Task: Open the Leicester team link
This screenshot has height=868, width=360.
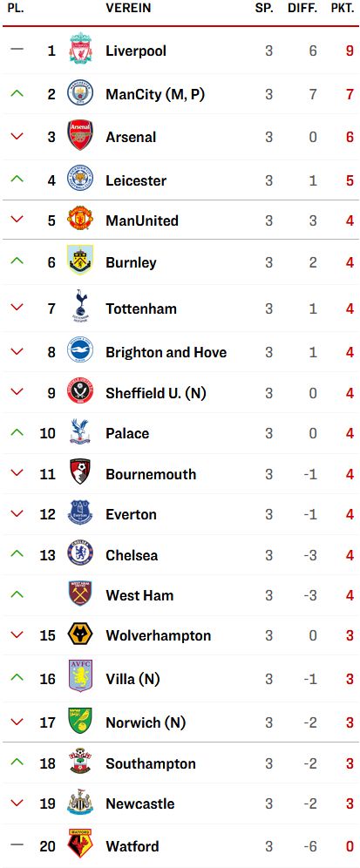Action: (136, 180)
